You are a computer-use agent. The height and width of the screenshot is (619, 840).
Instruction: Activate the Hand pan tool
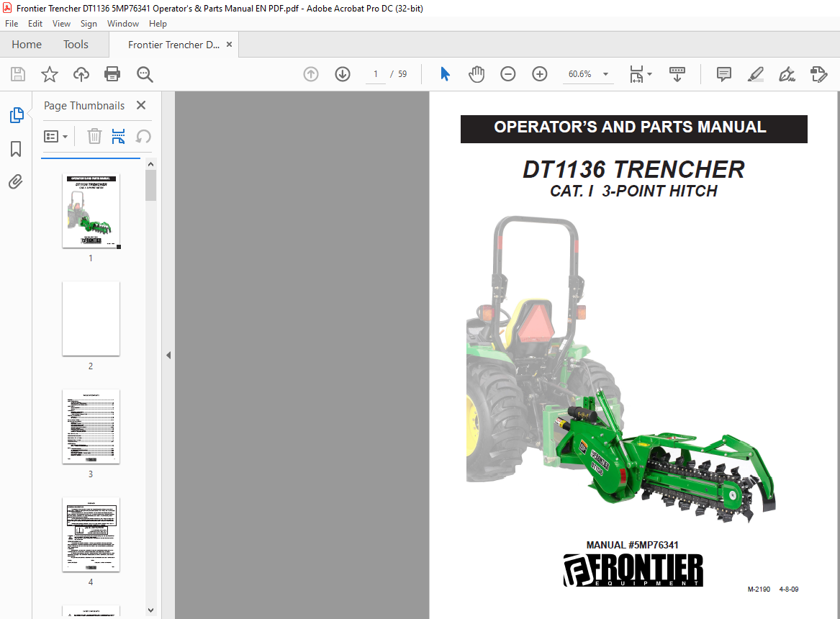pos(477,74)
